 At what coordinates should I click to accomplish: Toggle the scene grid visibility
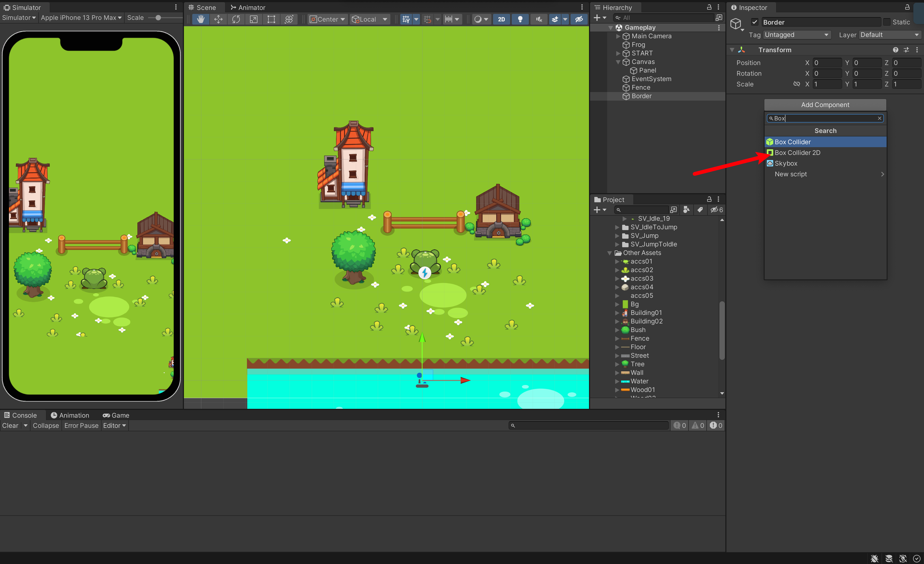tap(406, 19)
